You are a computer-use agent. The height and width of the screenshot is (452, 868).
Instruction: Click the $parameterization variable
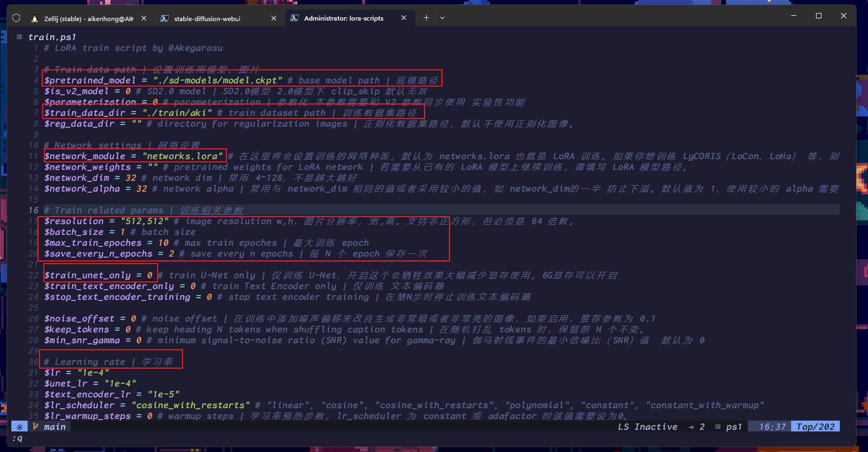coord(90,102)
